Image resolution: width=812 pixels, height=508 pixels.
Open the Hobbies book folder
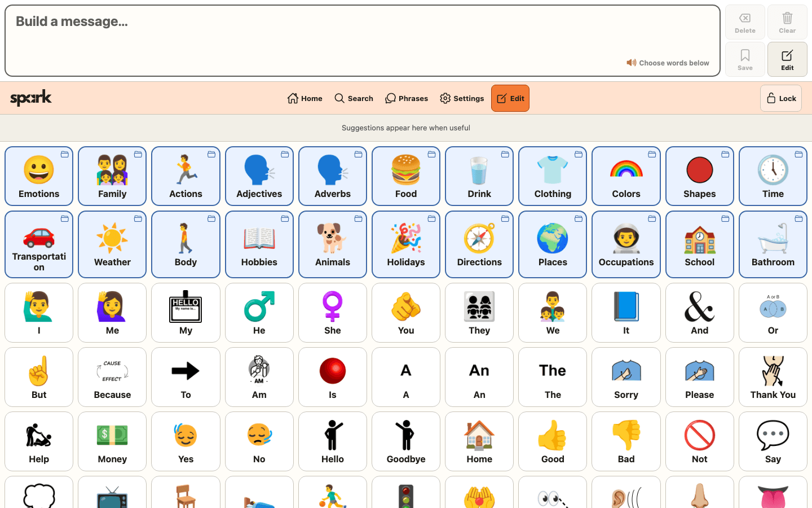(259, 244)
